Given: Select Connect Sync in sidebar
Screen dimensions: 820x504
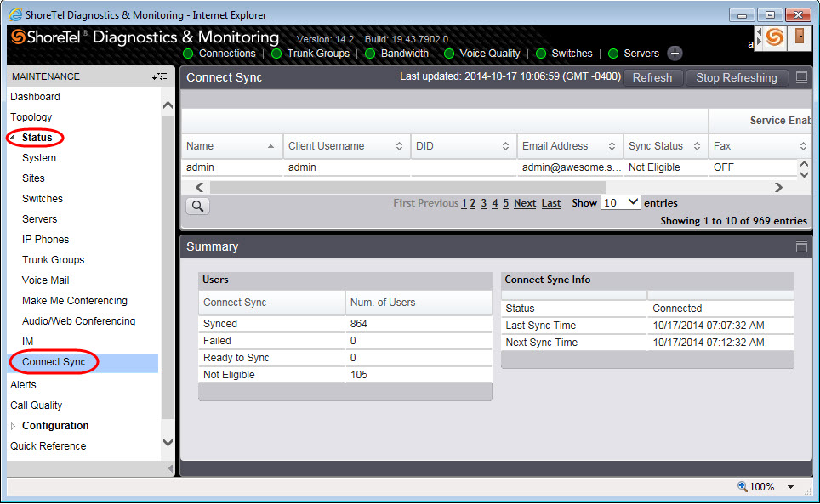Looking at the screenshot, I should point(54,362).
